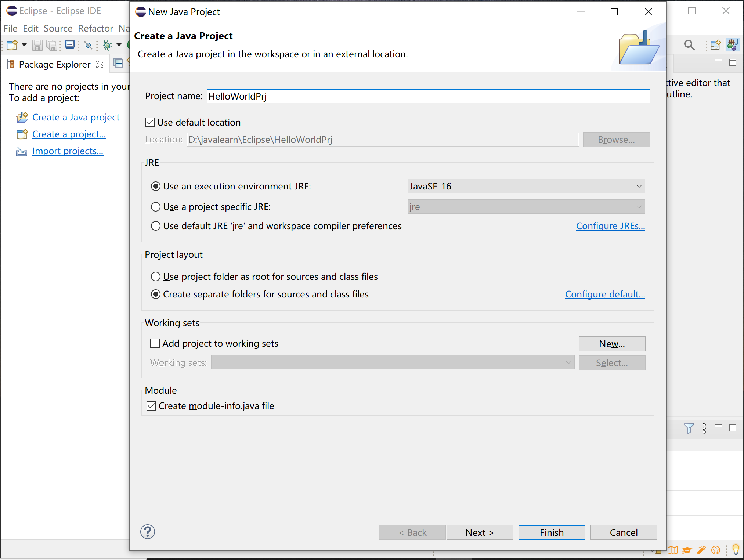Viewport: 744px width, 560px height.
Task: Click the search magnifier icon in main toolbar
Action: point(689,45)
